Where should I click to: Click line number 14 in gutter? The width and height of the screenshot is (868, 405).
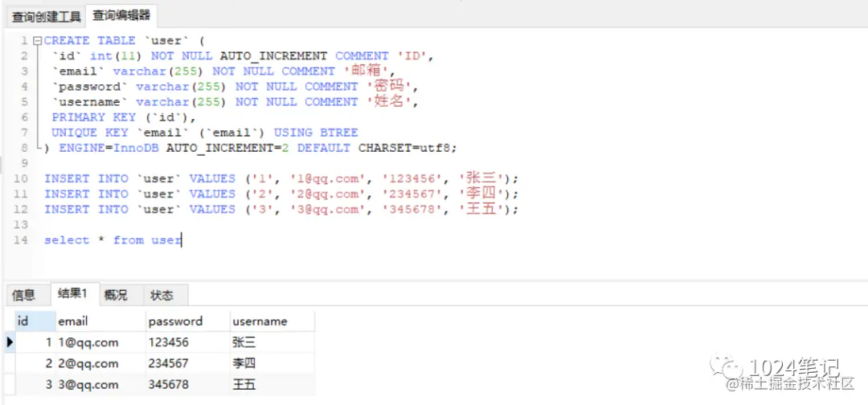(x=20, y=240)
